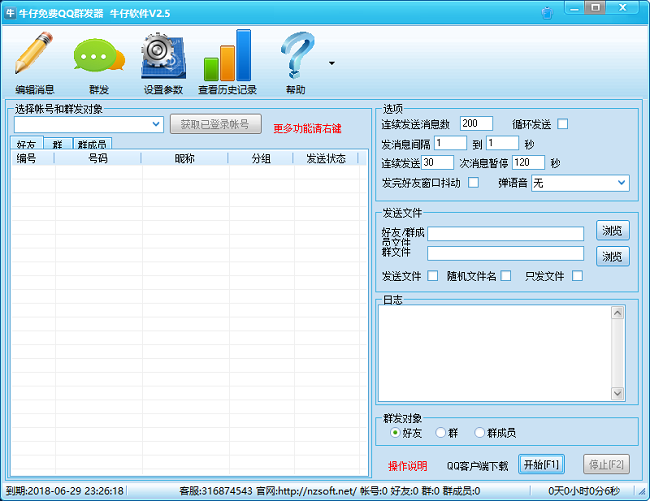Switch to the 群成员 tab
This screenshot has height=501, width=650.
click(x=92, y=144)
